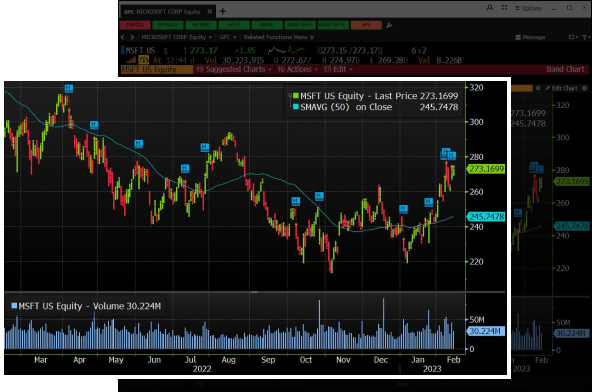
Task: Click the MSFT US Equity security field
Action: 157,69
